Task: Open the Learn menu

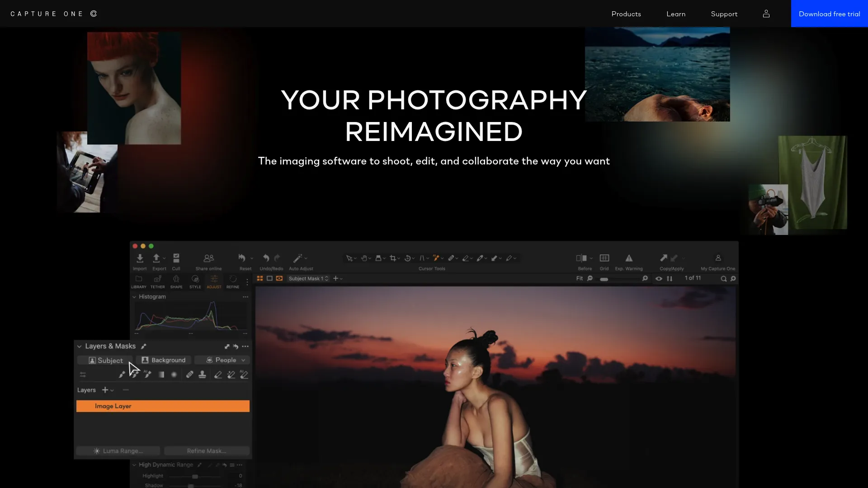Action: coord(676,14)
